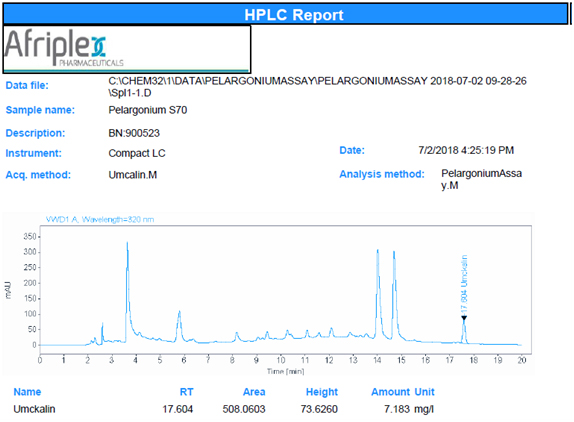The height and width of the screenshot is (422, 574).
Task: Click the VWD1 A Wavelength=320 nm signal label
Action: [x=100, y=220]
